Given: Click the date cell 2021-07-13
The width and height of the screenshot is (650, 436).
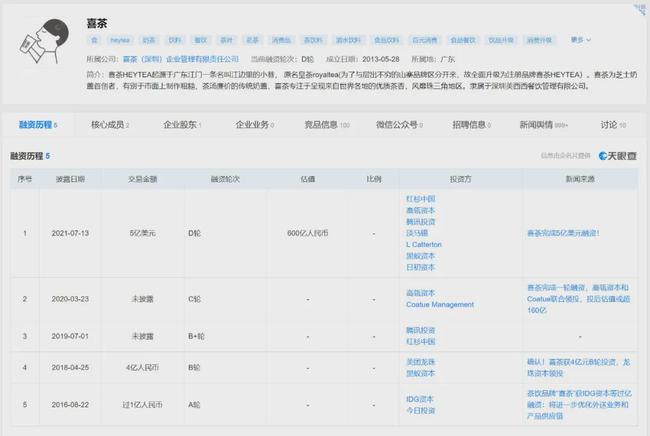Looking at the screenshot, I should 70,233.
